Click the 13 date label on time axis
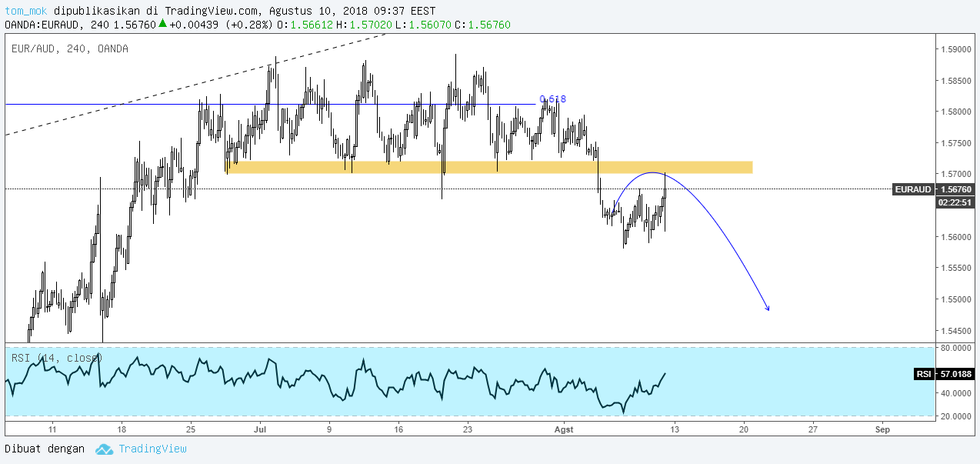980x464 pixels. point(675,430)
